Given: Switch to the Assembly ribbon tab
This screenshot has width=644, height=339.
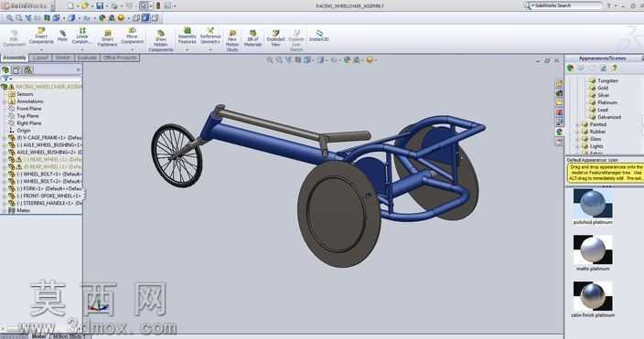Looking at the screenshot, I should point(15,58).
